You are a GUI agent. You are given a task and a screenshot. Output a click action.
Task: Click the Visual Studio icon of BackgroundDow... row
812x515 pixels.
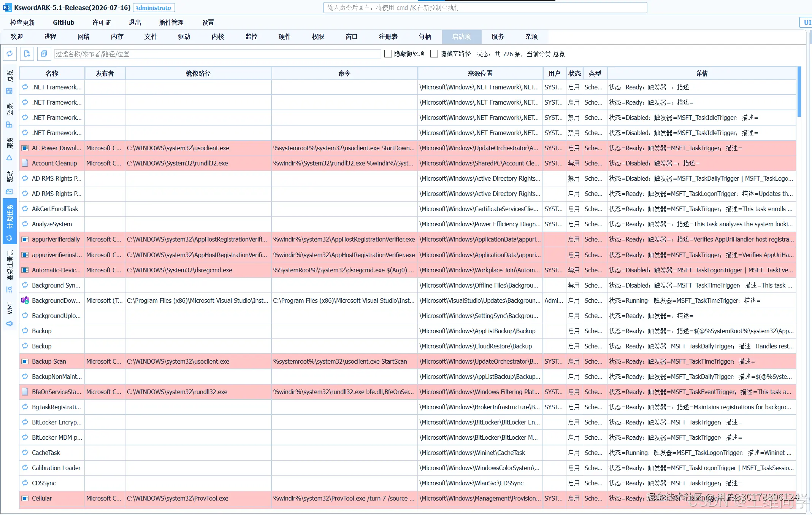pos(25,300)
